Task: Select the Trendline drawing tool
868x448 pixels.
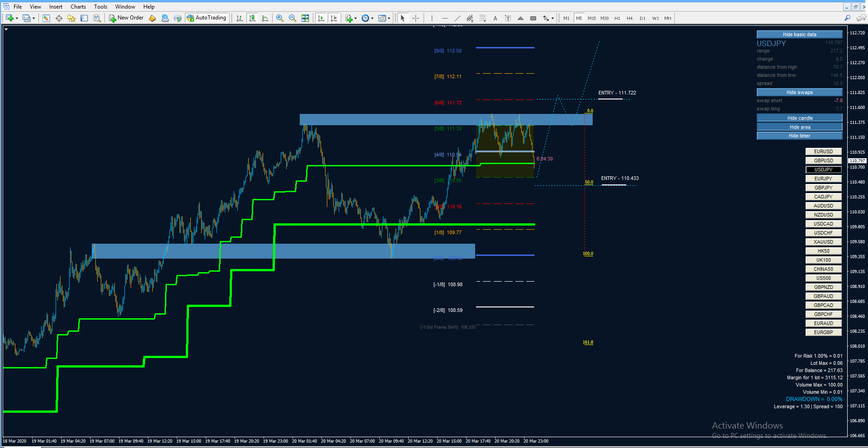Action: click(x=457, y=18)
